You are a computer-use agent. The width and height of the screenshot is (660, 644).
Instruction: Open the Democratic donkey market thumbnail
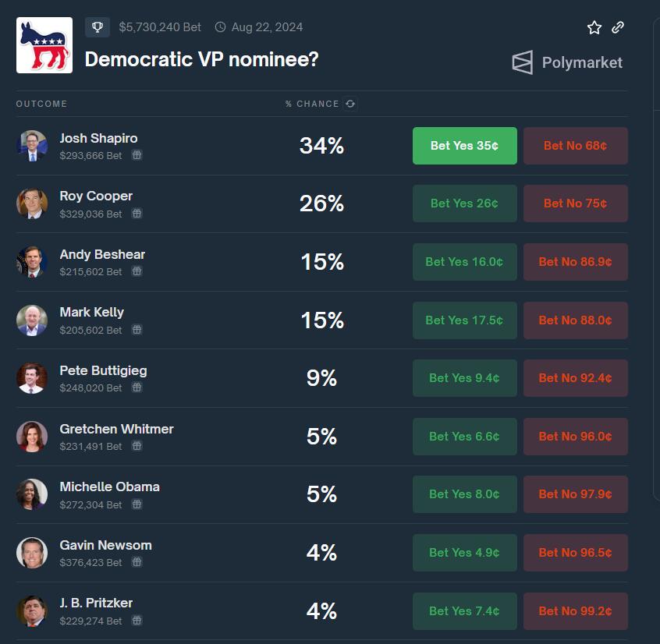[44, 45]
